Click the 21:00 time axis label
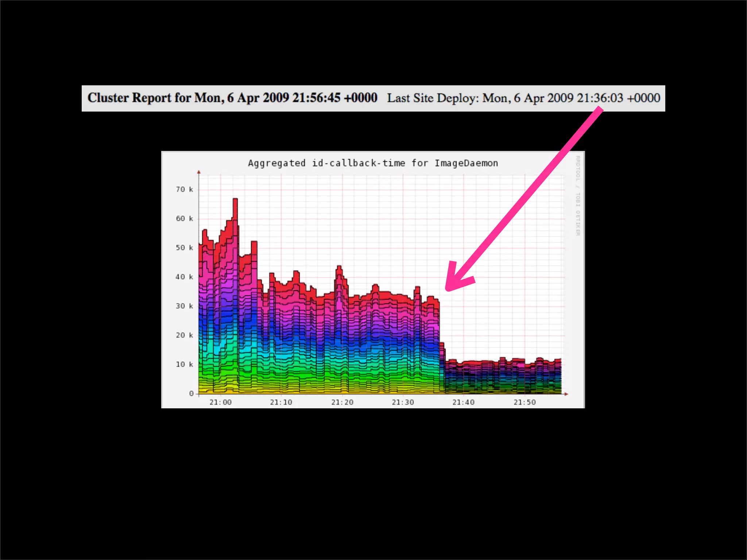This screenshot has height=560, width=747. coord(220,402)
